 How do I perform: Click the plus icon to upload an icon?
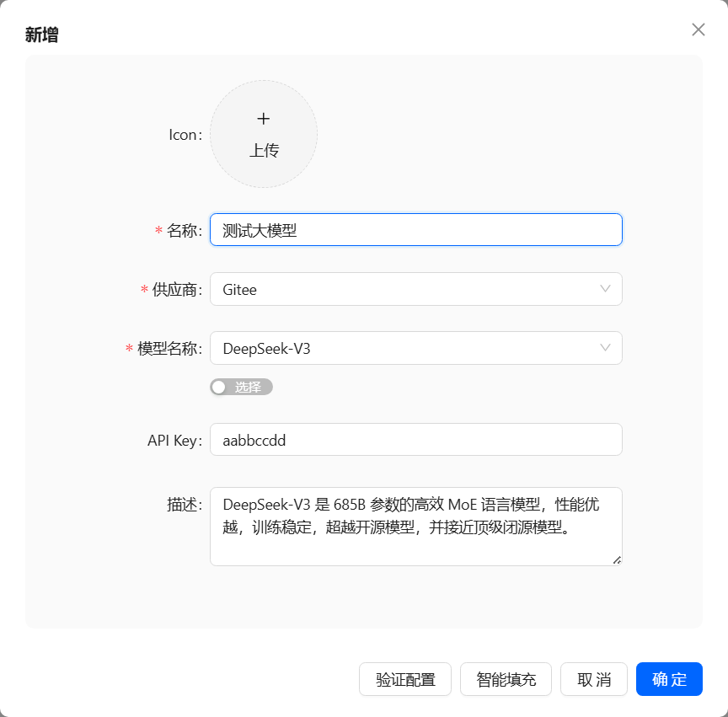(263, 119)
